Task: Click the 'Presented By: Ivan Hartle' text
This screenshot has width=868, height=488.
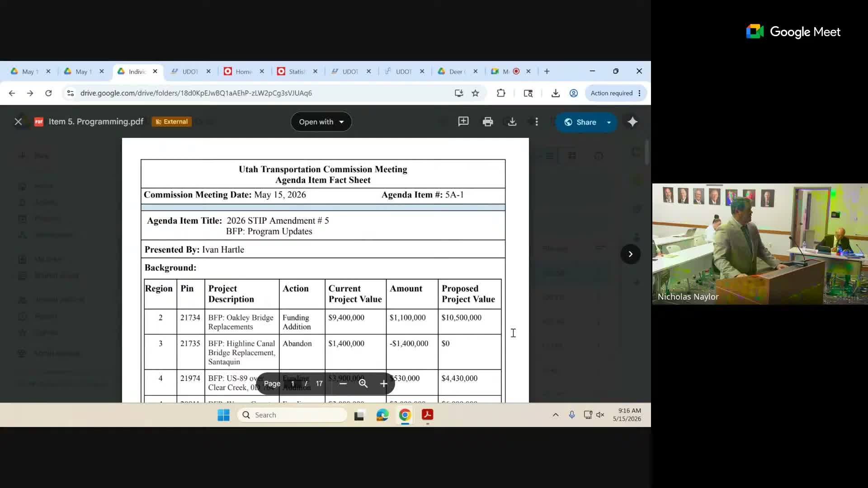Action: 194,249
